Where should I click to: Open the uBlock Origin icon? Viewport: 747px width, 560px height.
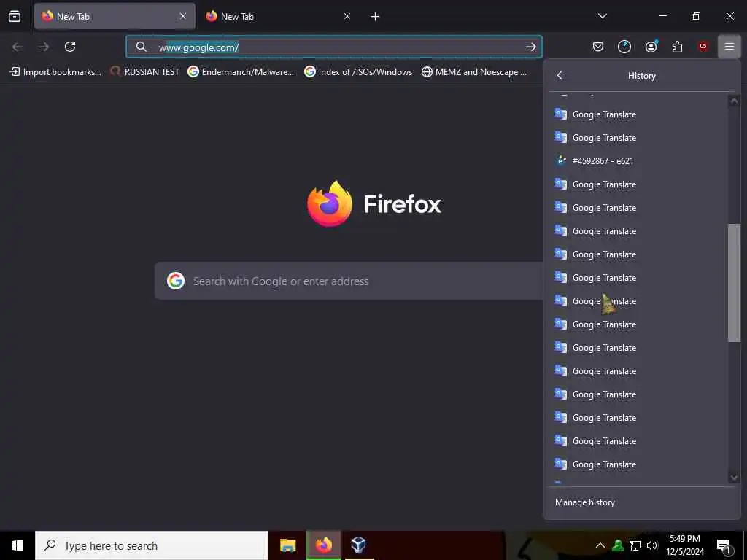pyautogui.click(x=703, y=47)
